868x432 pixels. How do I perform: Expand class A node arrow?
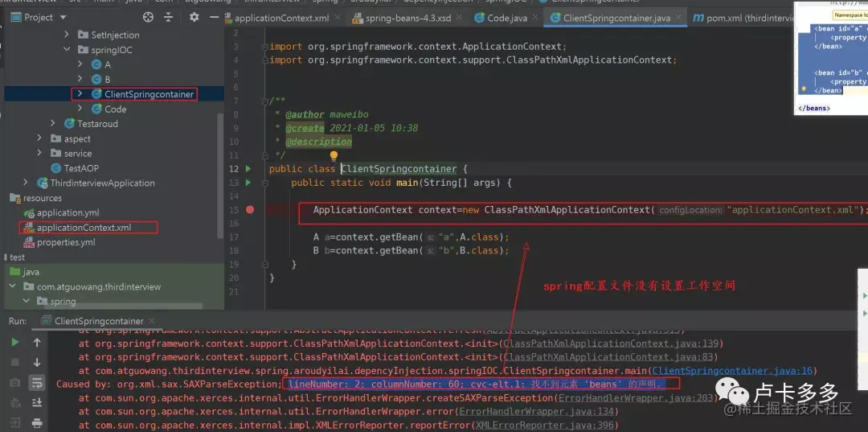click(x=80, y=64)
